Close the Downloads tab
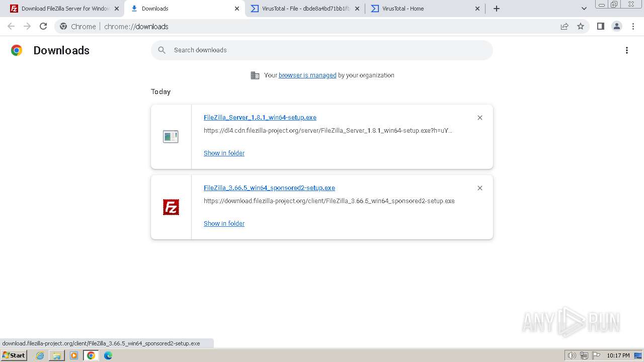This screenshot has width=644, height=362. [x=237, y=9]
